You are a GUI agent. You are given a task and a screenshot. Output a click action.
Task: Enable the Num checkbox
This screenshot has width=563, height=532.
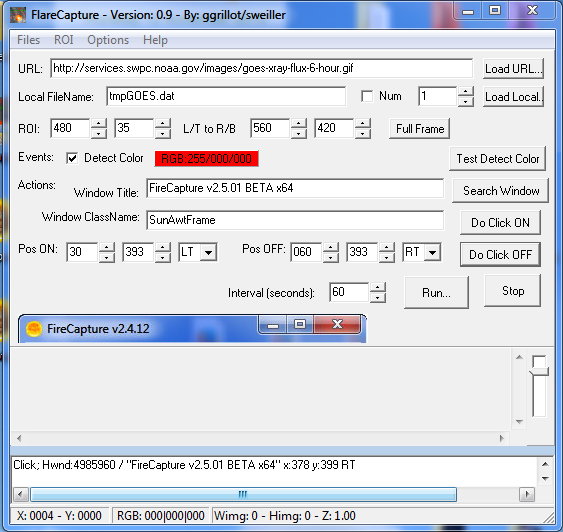[367, 96]
